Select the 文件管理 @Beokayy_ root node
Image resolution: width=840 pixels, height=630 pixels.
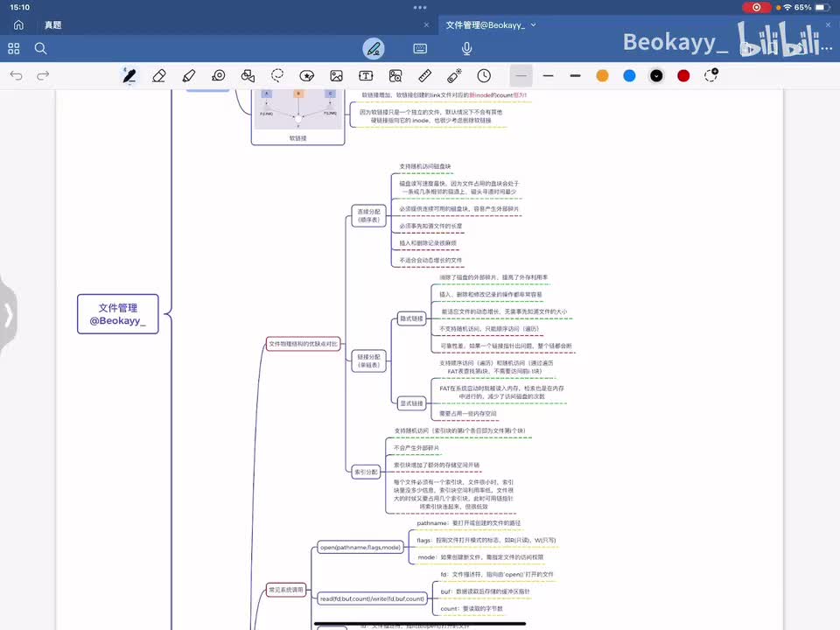118,314
